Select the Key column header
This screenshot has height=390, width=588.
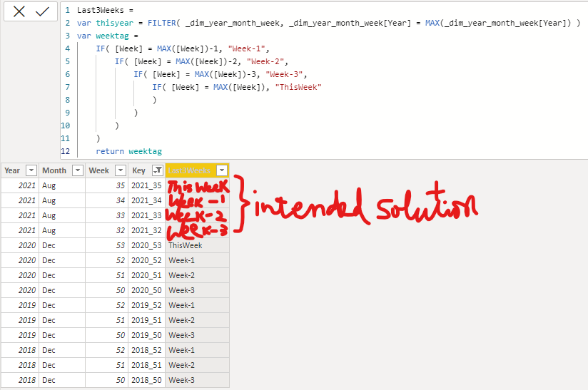(146, 170)
